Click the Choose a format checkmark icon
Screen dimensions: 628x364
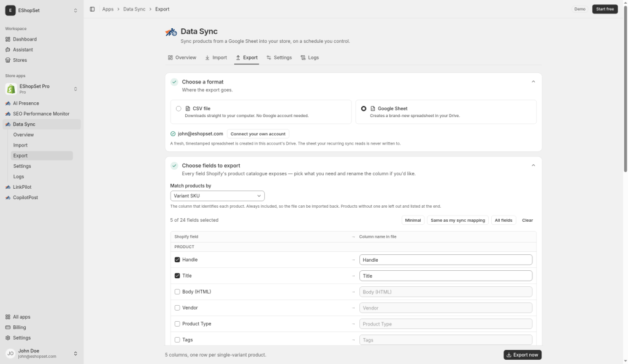pyautogui.click(x=174, y=82)
